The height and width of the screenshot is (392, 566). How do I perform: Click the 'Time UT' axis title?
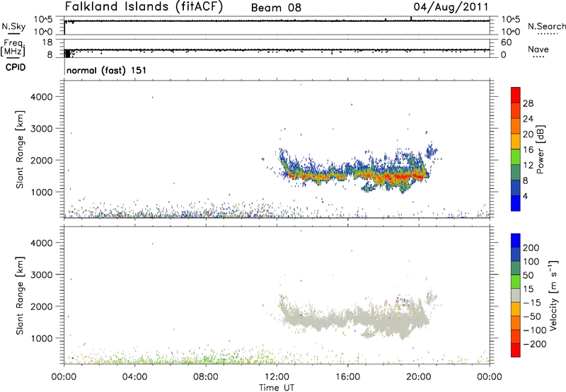tap(277, 388)
